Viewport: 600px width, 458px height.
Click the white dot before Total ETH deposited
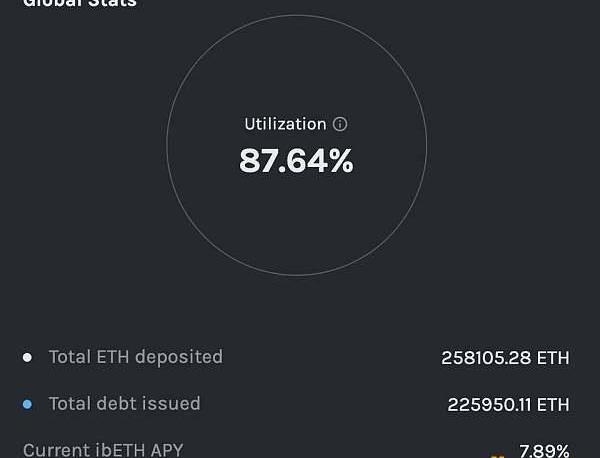click(27, 357)
